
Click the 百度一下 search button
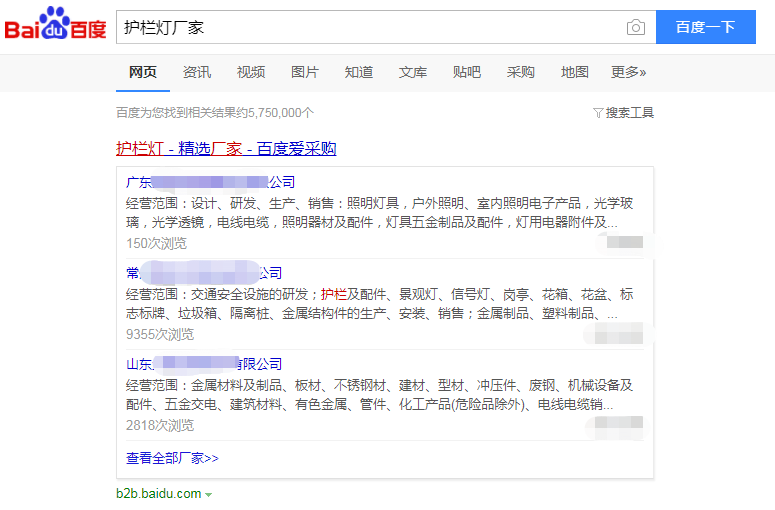pyautogui.click(x=705, y=27)
